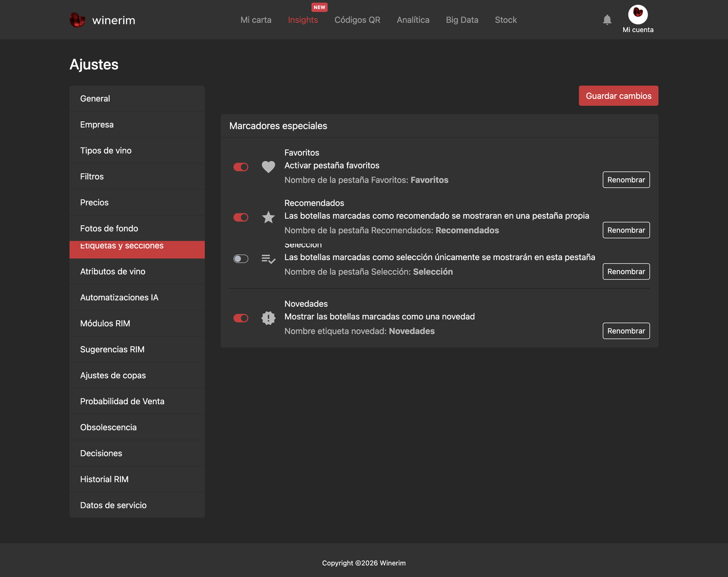Click the Favoritos heart icon
This screenshot has height=577, width=728.
[x=268, y=167]
